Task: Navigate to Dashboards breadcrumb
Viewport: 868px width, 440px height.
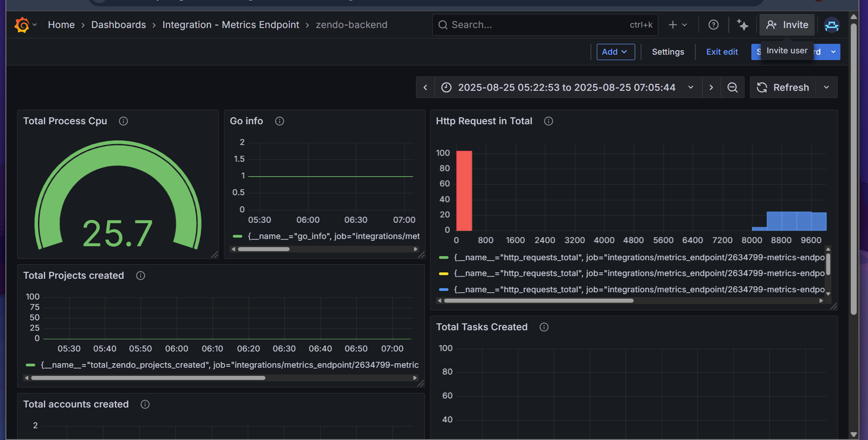Action: (x=118, y=25)
